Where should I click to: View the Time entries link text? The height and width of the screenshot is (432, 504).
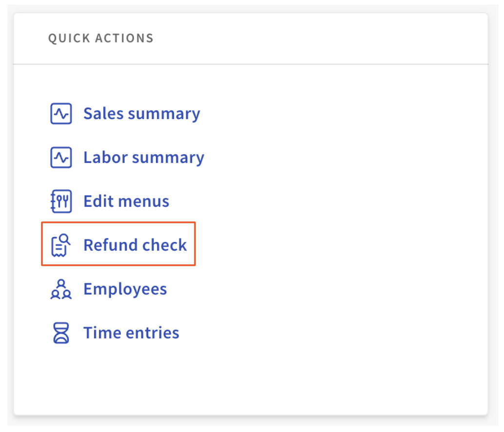point(131,333)
